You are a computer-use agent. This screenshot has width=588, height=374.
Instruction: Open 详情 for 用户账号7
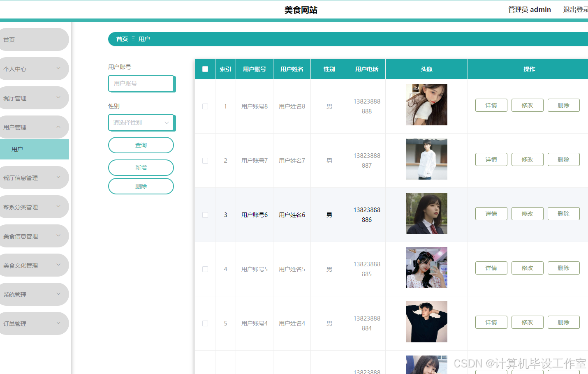point(491,159)
